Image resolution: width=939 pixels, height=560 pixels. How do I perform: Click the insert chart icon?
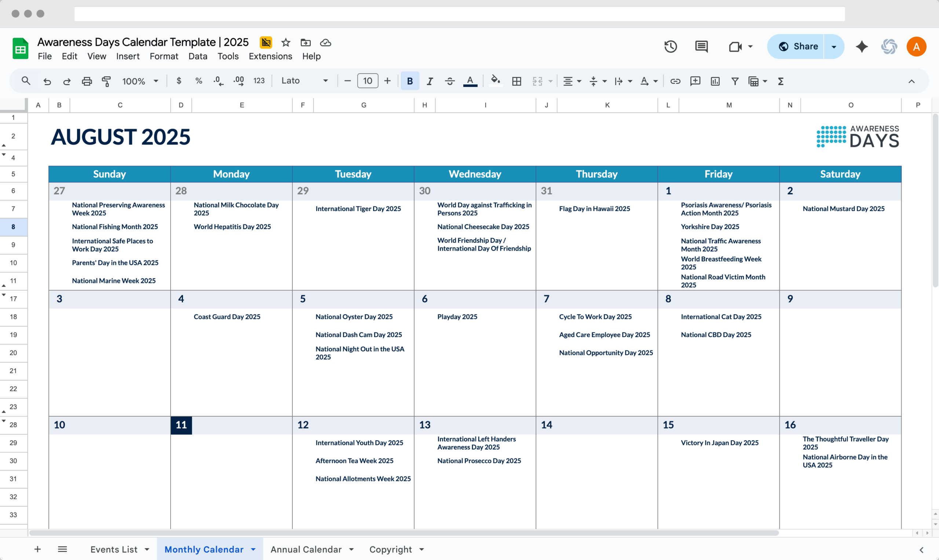715,81
